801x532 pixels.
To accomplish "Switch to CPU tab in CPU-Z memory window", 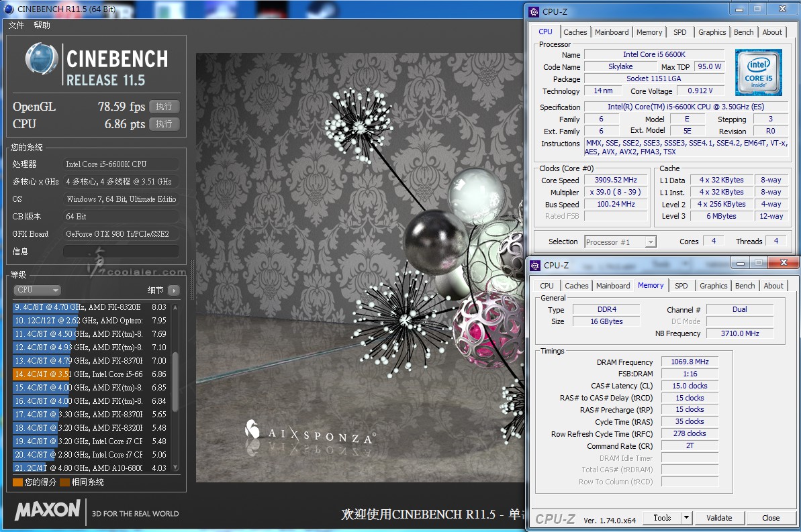I will click(547, 286).
